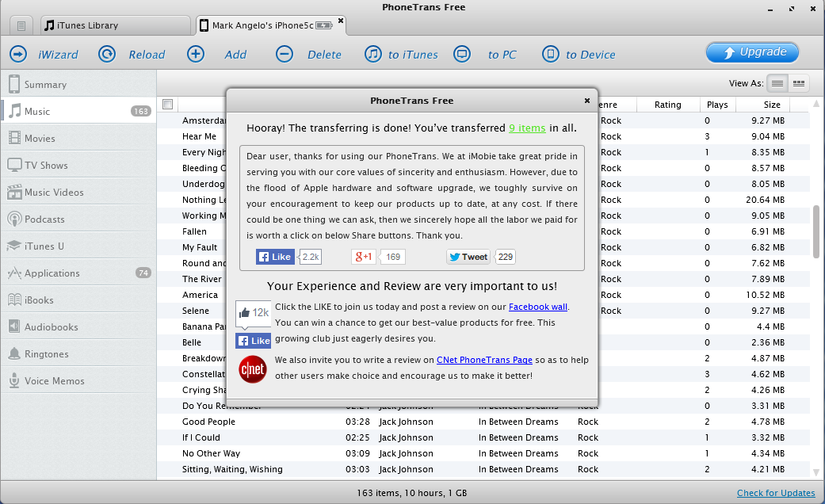Click the CNet logo icon

pos(253,369)
